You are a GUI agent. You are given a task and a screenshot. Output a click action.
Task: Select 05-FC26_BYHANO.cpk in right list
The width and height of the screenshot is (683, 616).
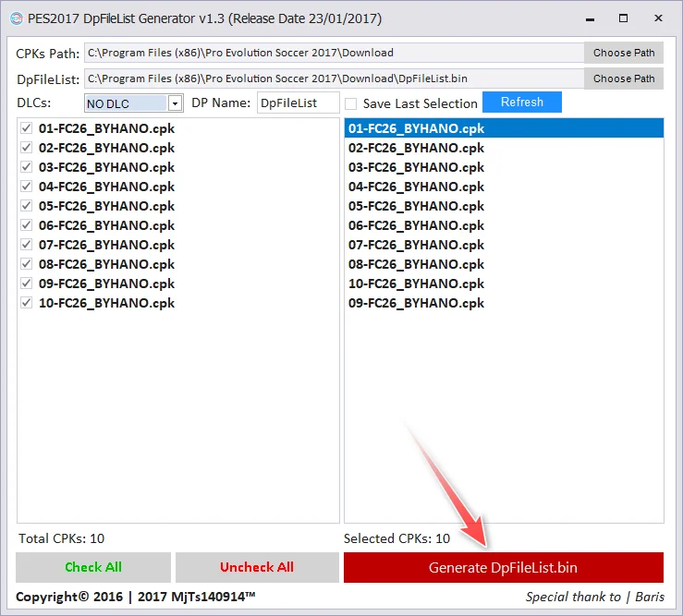504,206
